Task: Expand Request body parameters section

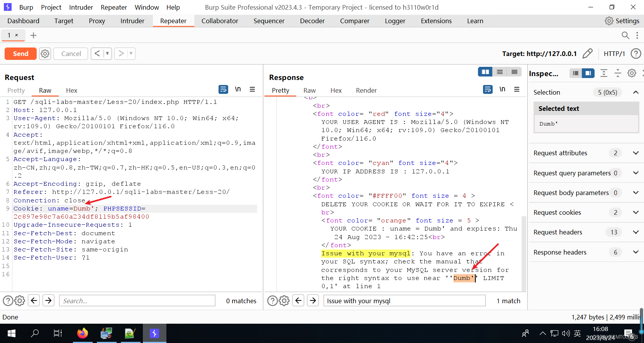Action: point(636,193)
